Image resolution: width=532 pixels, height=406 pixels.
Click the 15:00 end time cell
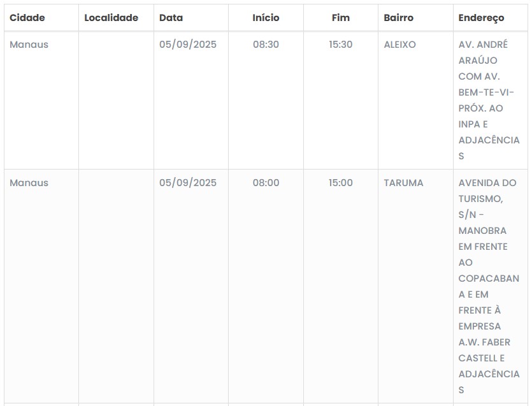tap(341, 183)
